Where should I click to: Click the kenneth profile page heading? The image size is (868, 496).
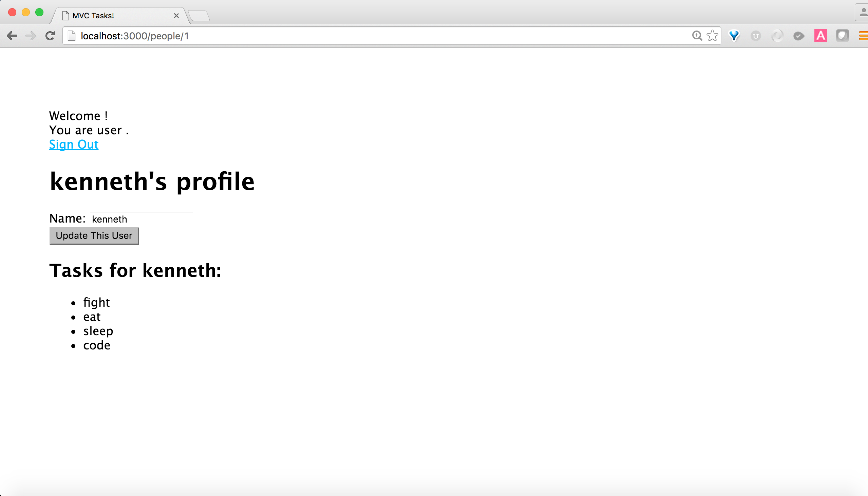coord(152,180)
